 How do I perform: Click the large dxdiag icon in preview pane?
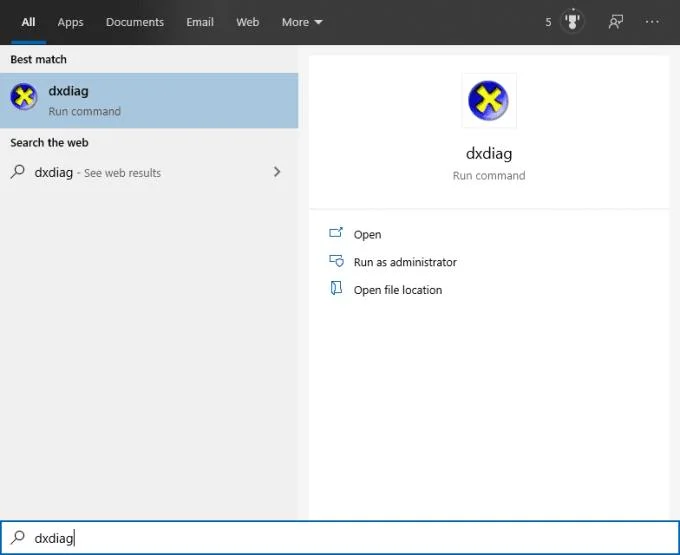point(488,101)
